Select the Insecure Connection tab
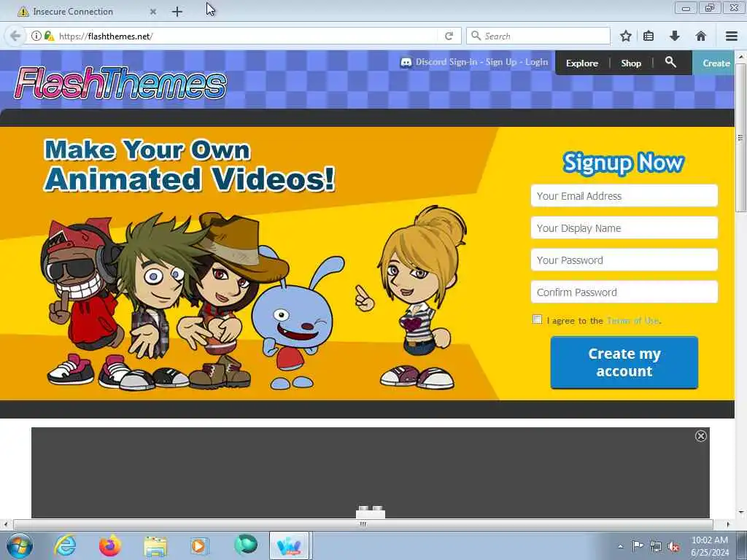This screenshot has height=560, width=747. coord(86,12)
